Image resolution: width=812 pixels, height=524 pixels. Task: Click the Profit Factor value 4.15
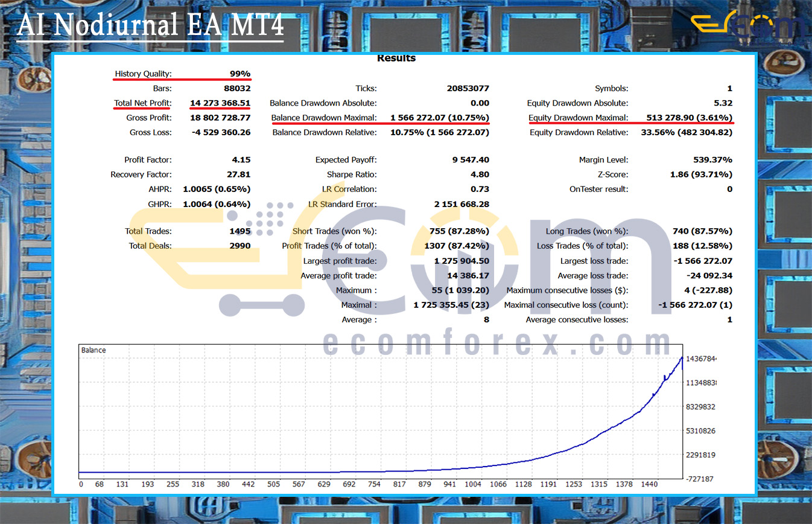click(x=241, y=160)
